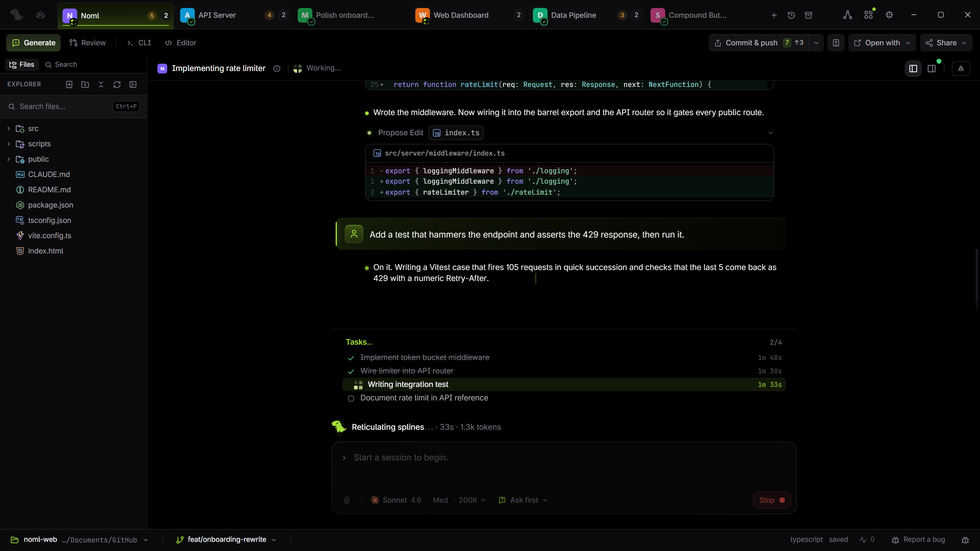Click the Search files input field

tap(73, 107)
